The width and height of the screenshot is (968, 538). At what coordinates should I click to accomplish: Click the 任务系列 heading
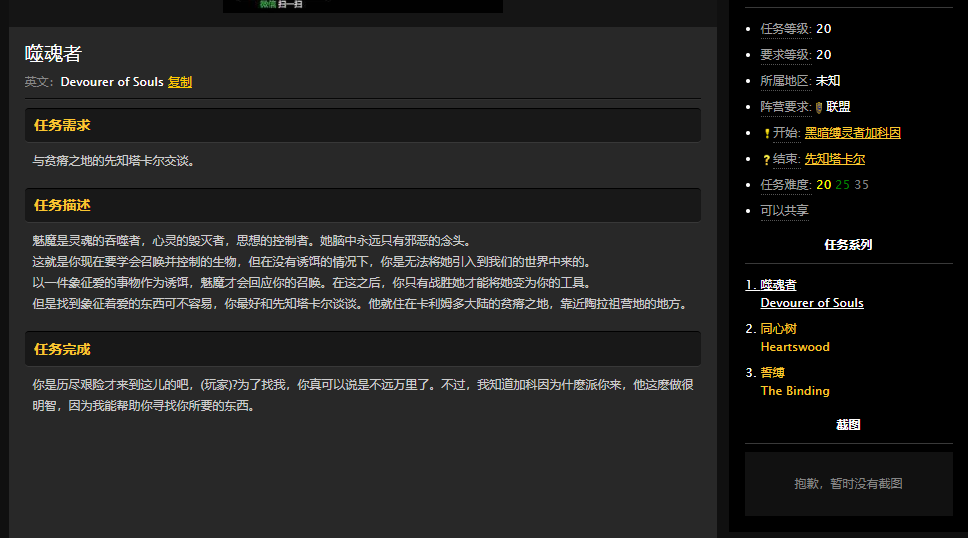pyautogui.click(x=848, y=245)
